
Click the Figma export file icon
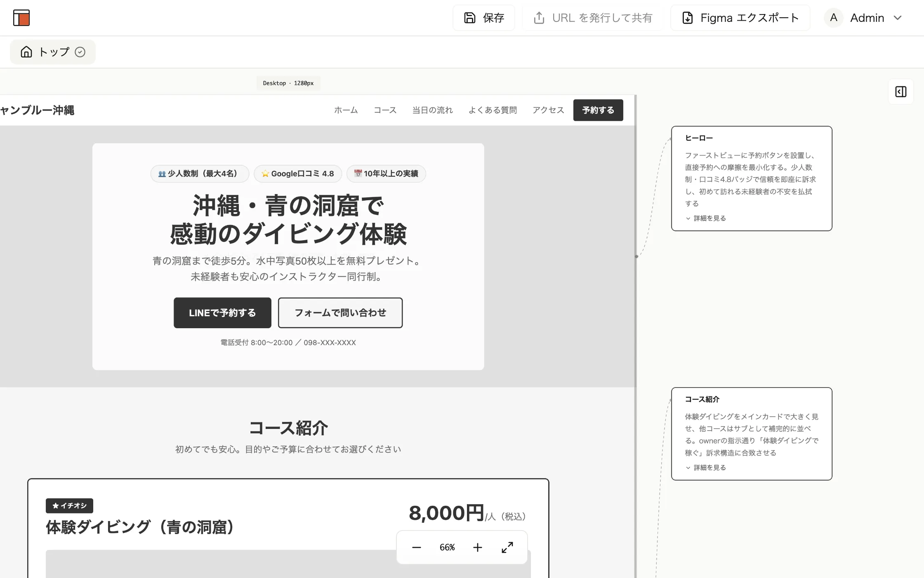point(688,18)
